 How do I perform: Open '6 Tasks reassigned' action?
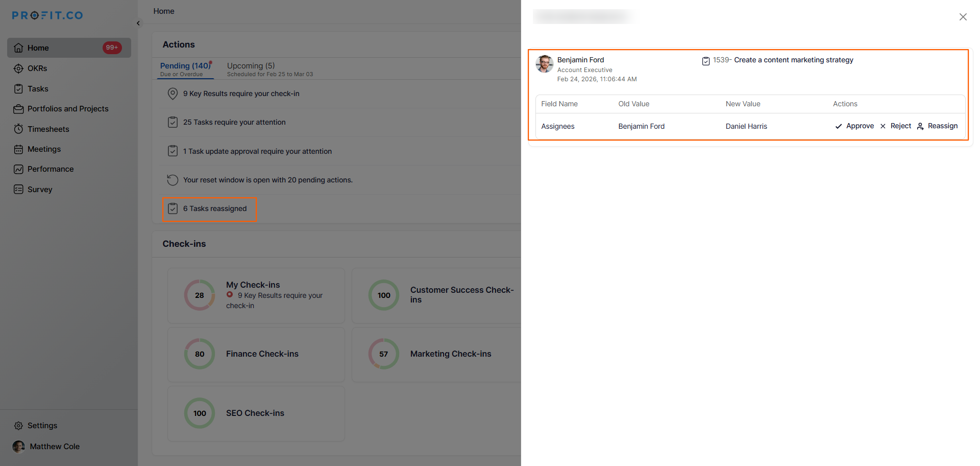click(215, 208)
